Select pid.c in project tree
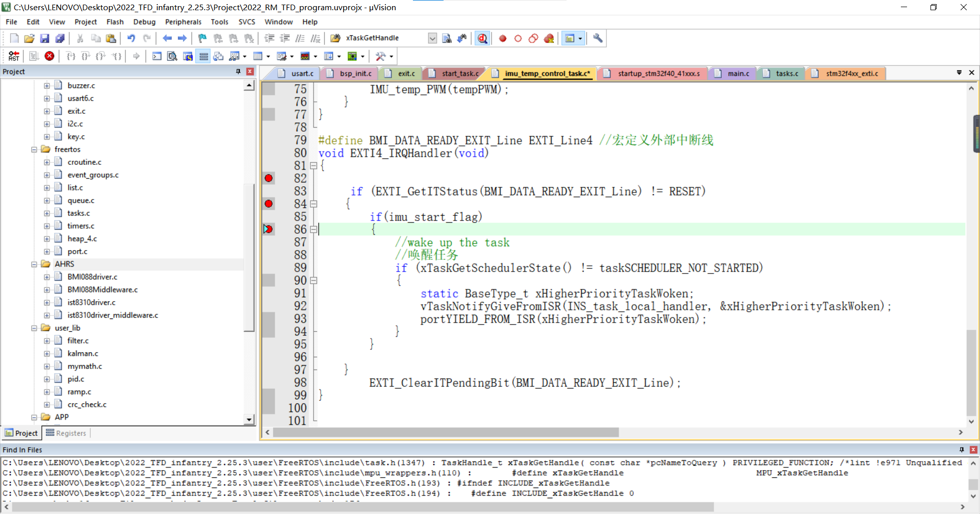The width and height of the screenshot is (980, 514). (76, 379)
